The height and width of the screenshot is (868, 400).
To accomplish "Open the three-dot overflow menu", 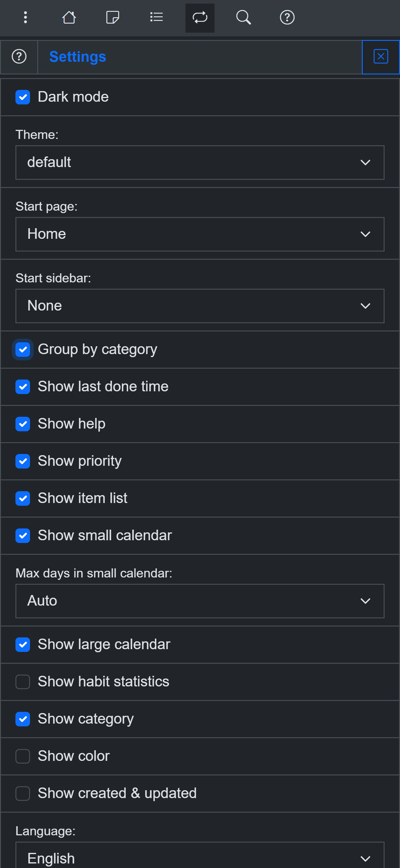I will pyautogui.click(x=25, y=18).
